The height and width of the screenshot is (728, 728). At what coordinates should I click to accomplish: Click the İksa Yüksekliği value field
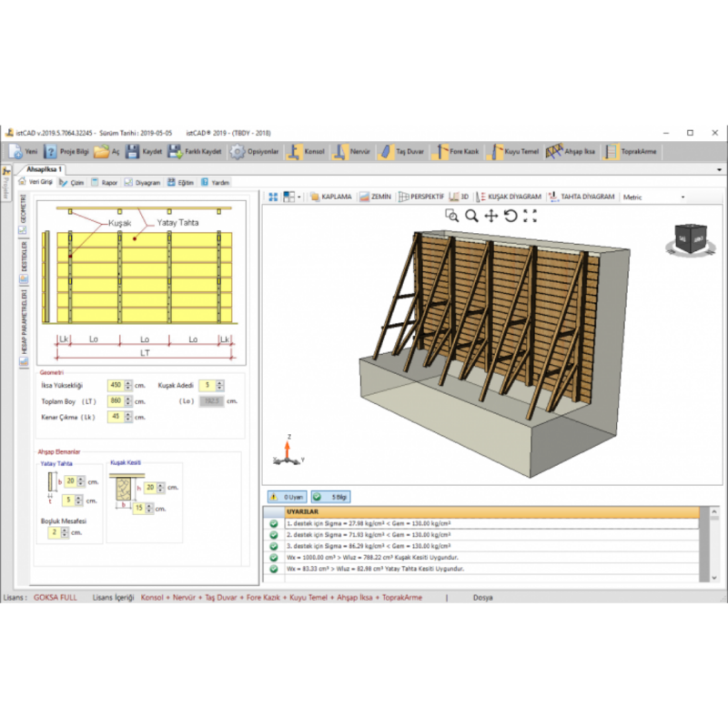116,385
